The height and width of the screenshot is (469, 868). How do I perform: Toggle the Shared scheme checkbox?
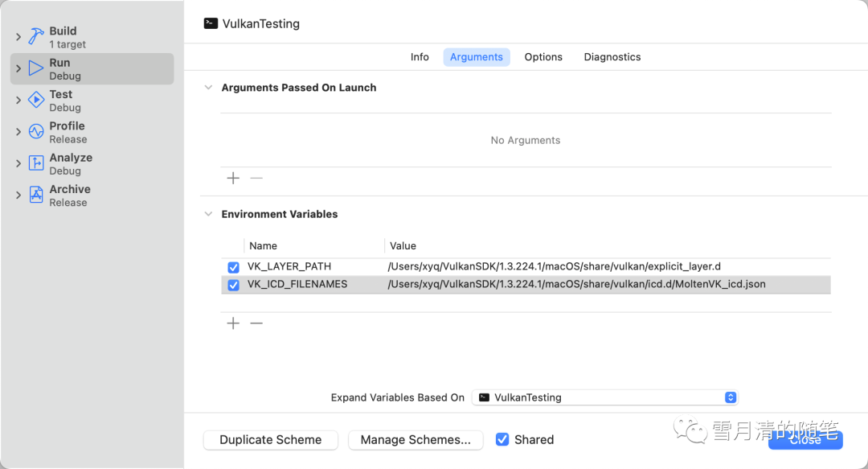point(502,439)
